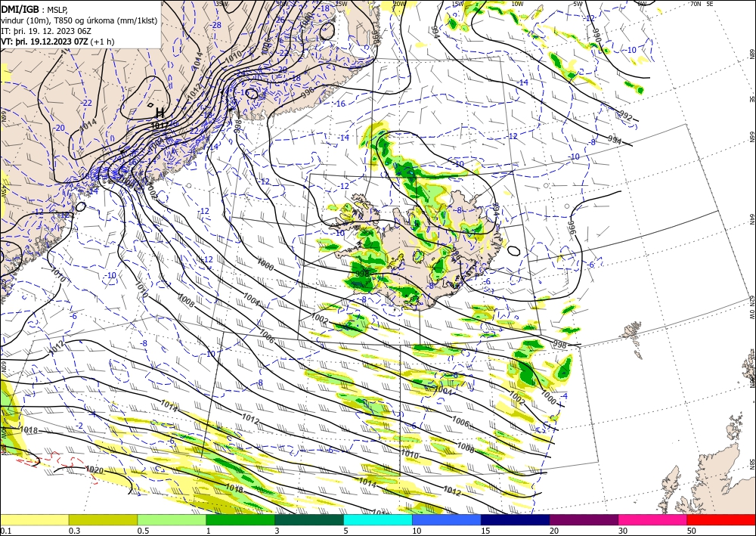Click the '0.5' legend scale value

coord(143,531)
